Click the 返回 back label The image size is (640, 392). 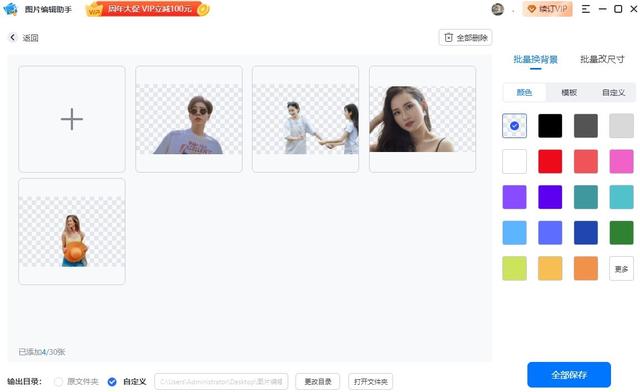pos(30,38)
